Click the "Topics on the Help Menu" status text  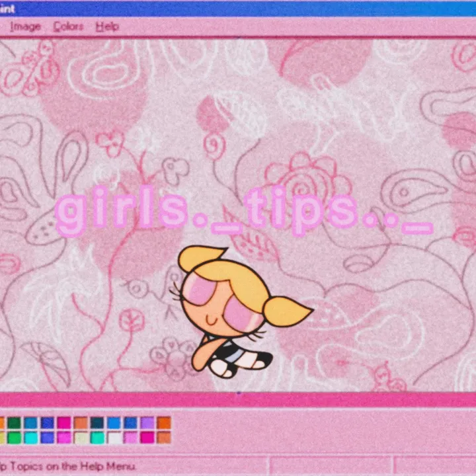tap(73, 466)
